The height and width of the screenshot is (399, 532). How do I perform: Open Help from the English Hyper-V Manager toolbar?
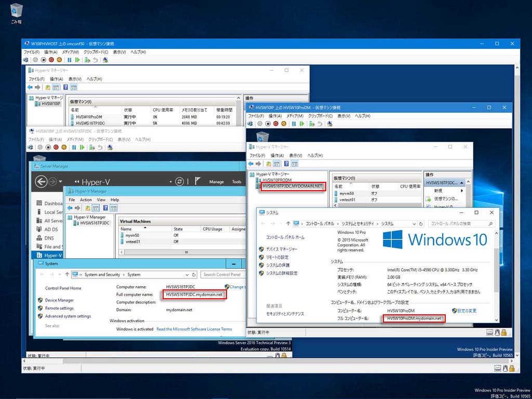pyautogui.click(x=105, y=208)
